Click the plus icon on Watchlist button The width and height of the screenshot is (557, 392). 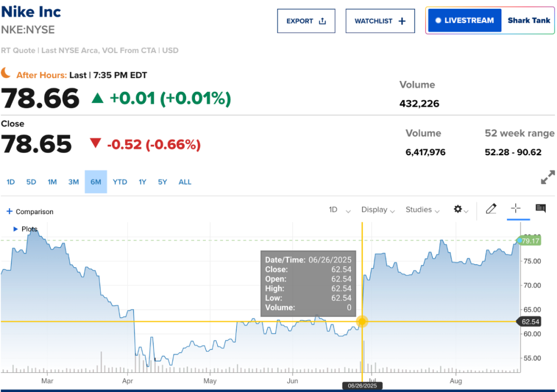[x=402, y=21]
